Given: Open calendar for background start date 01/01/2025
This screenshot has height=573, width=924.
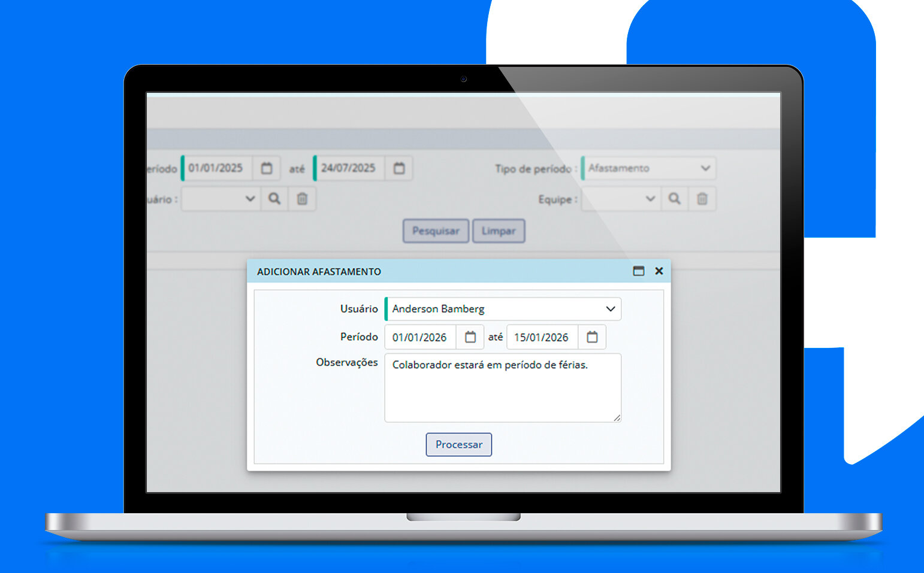Looking at the screenshot, I should [x=267, y=168].
